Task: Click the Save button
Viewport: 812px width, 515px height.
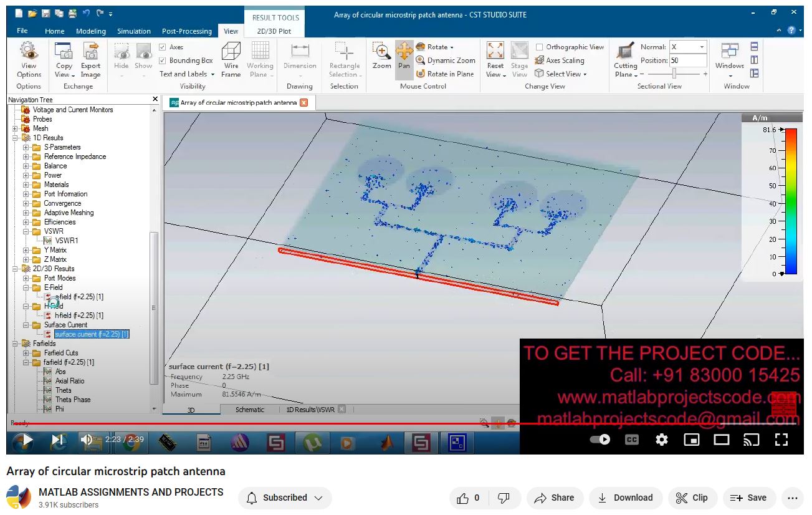Action: pyautogui.click(x=749, y=498)
